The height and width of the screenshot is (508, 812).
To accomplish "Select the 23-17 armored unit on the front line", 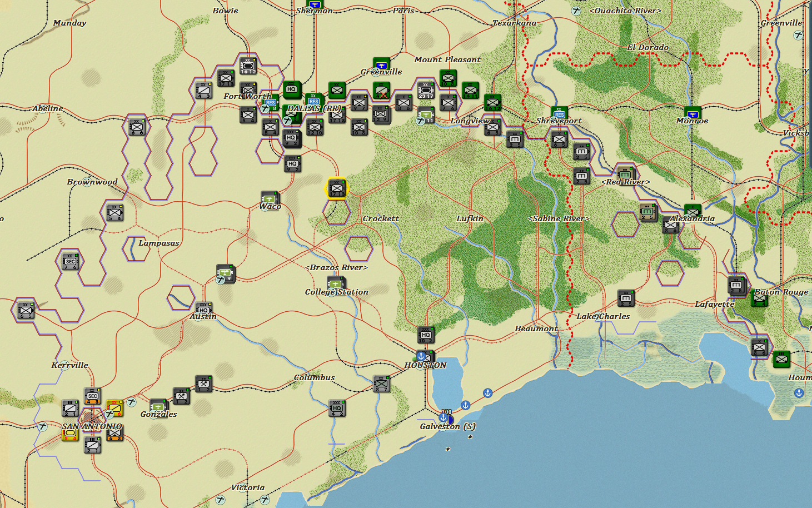I will pos(426,90).
